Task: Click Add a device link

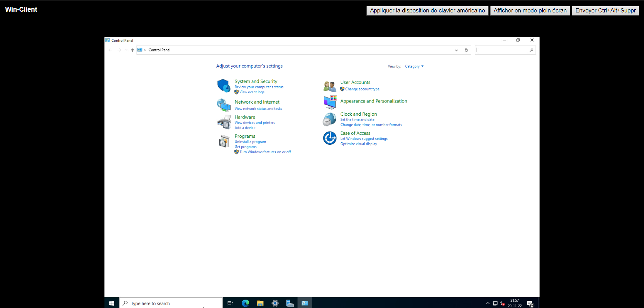Action: (245, 128)
